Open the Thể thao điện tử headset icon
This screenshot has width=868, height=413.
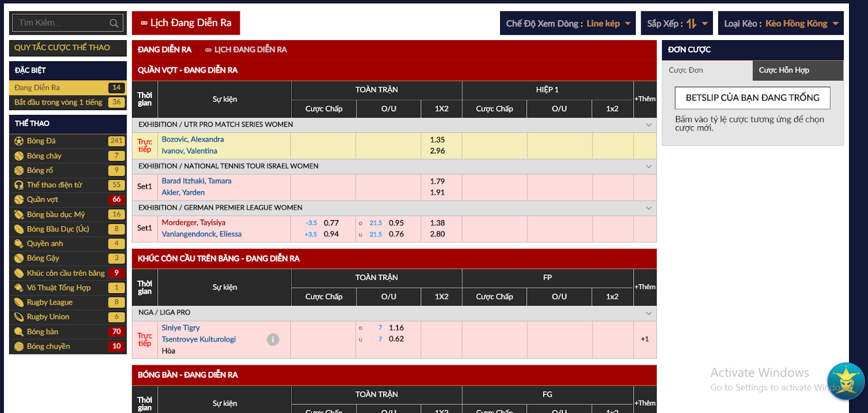coord(19,185)
